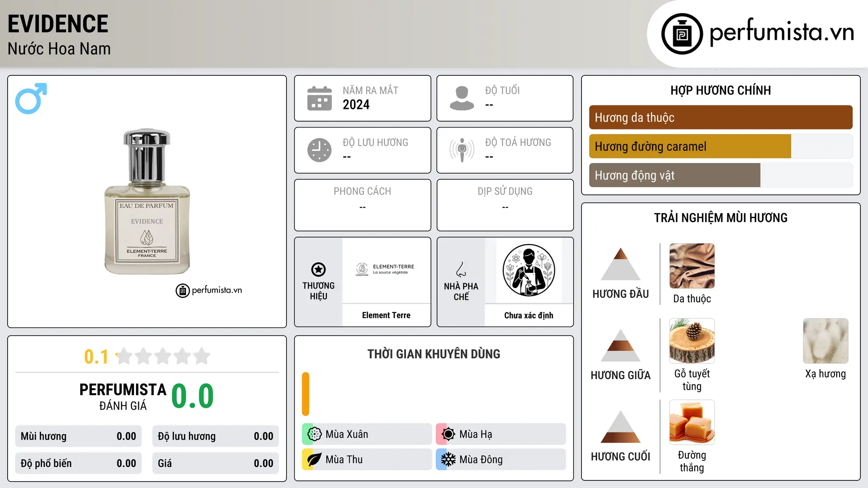This screenshot has height=488, width=868.
Task: Click the Giá 0.00 score cell
Action: tap(215, 463)
